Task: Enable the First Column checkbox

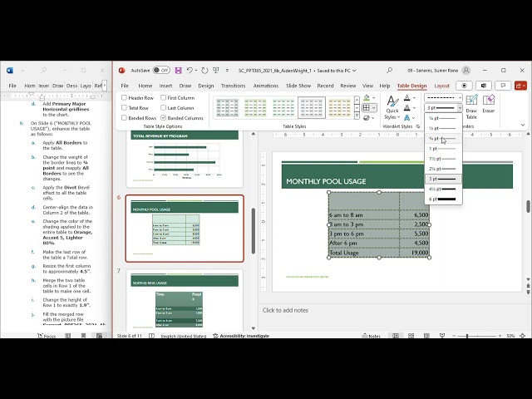Action: [x=163, y=98]
